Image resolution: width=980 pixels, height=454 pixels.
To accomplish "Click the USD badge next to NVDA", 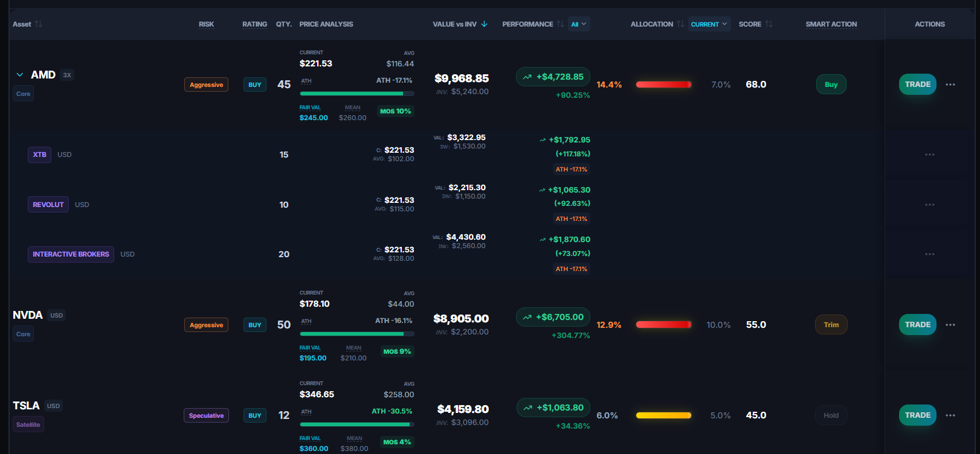I will click(x=57, y=315).
